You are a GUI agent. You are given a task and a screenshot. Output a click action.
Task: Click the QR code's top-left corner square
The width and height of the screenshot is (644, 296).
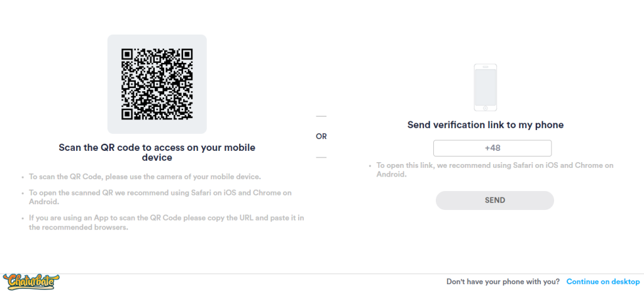[x=127, y=54]
